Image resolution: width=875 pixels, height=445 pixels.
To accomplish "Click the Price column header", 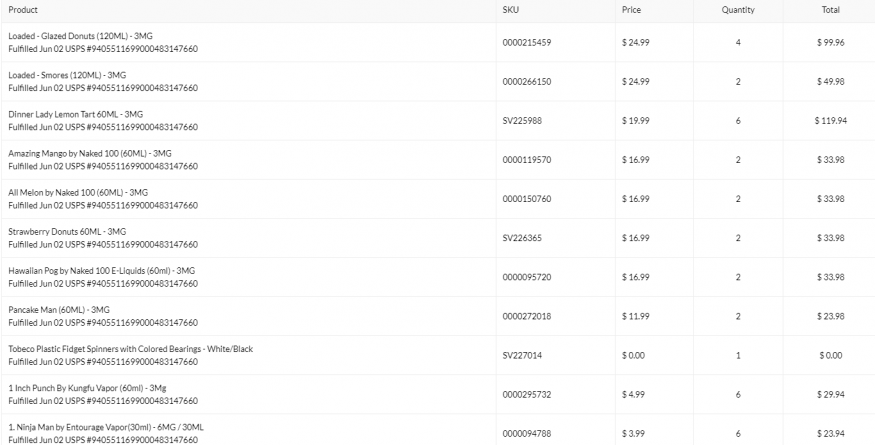I will (631, 10).
